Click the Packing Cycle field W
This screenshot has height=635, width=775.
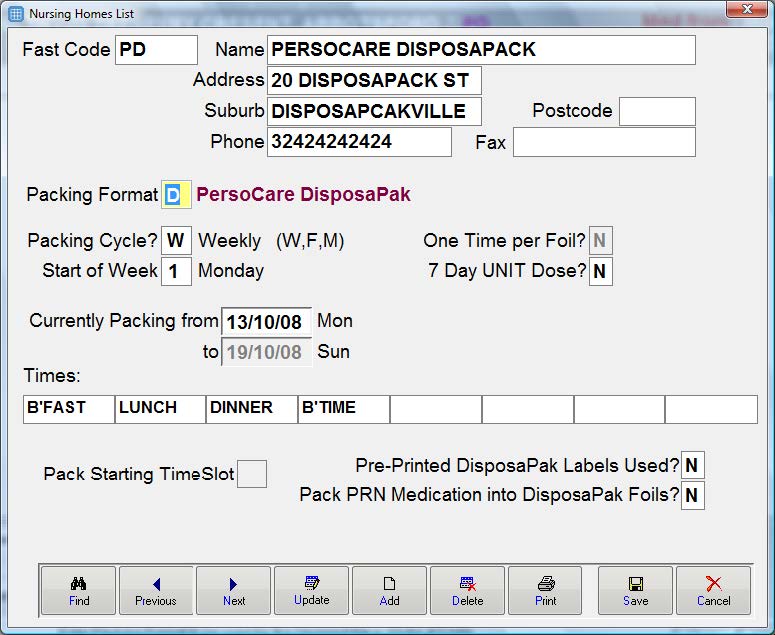[176, 241]
